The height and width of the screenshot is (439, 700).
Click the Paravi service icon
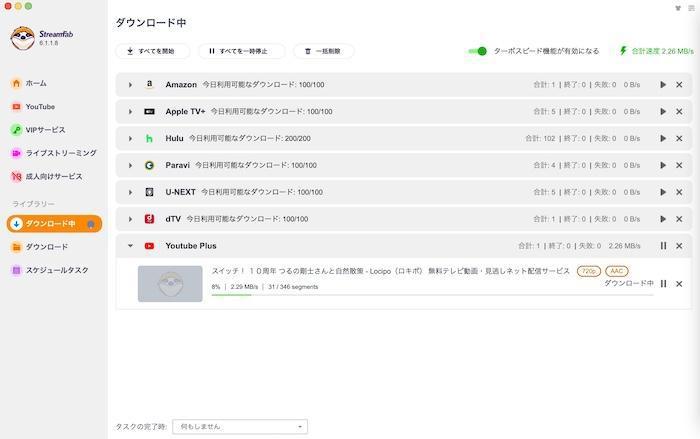point(150,165)
